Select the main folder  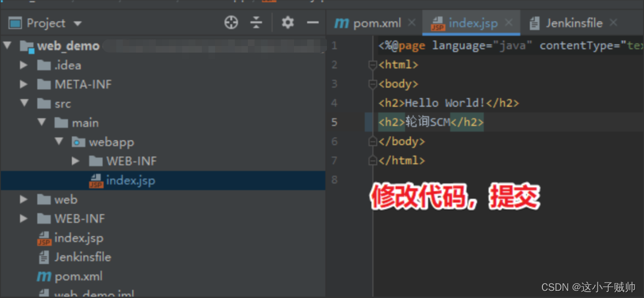tap(86, 123)
